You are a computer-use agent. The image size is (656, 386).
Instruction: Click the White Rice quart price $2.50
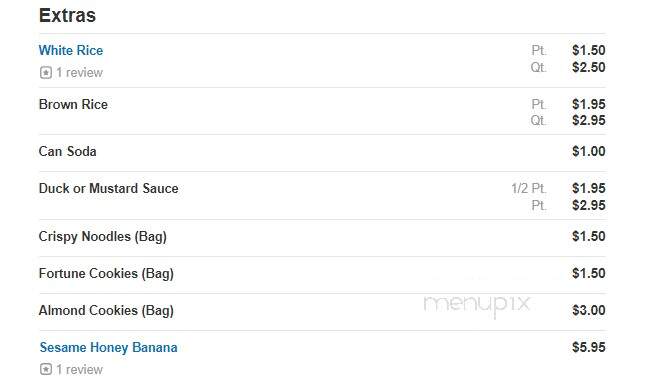589,67
